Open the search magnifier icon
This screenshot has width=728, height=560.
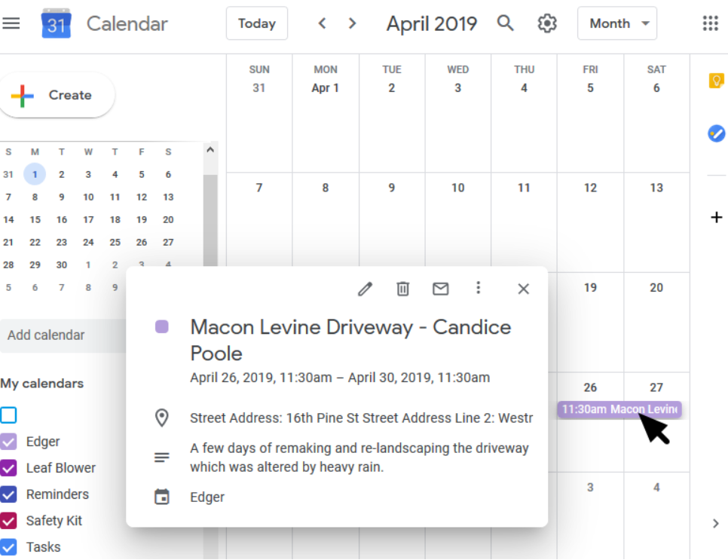[x=506, y=23]
